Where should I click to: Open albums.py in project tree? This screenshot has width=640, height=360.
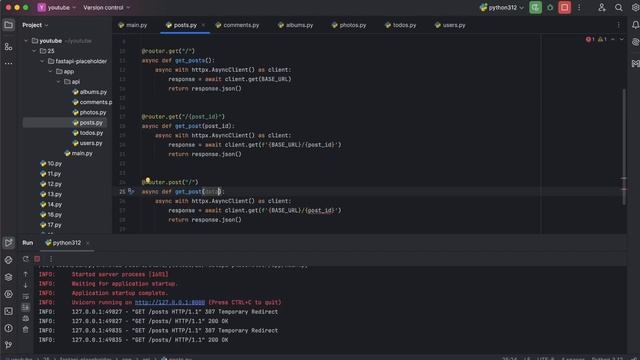[89, 92]
